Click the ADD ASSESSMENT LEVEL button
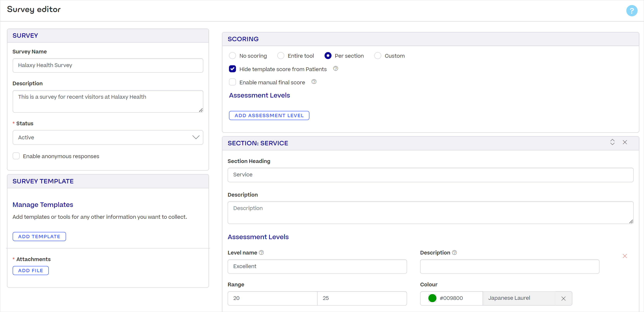This screenshot has width=644, height=312. (269, 115)
